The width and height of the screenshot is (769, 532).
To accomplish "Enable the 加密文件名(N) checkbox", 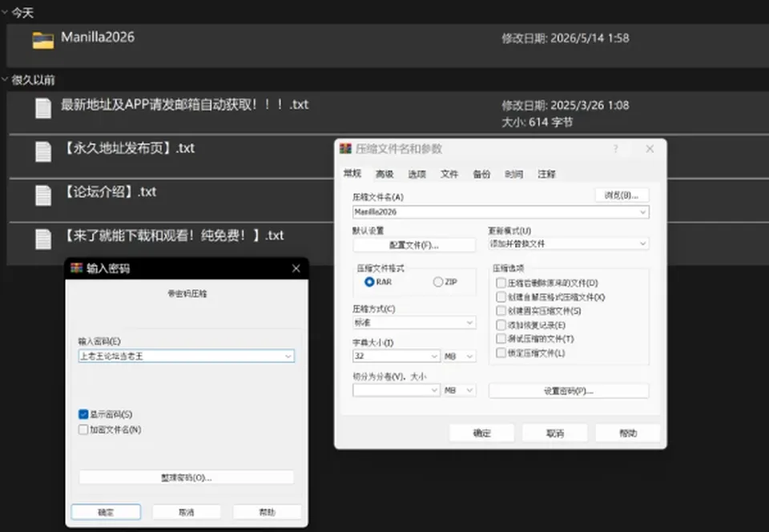I will (x=83, y=429).
